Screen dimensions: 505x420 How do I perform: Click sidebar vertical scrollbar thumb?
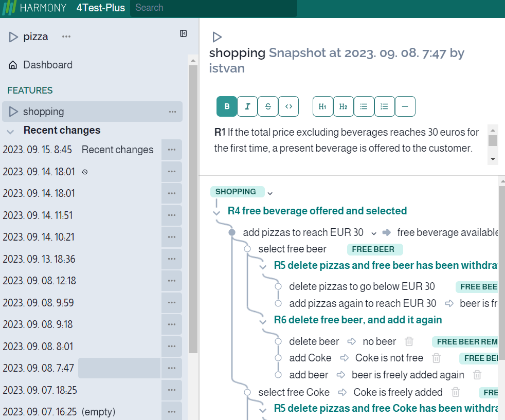[x=193, y=209]
